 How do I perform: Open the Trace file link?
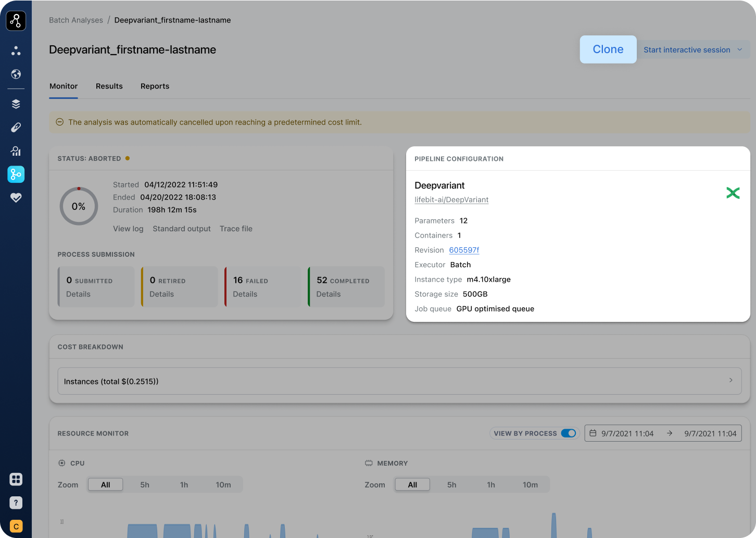(x=236, y=229)
